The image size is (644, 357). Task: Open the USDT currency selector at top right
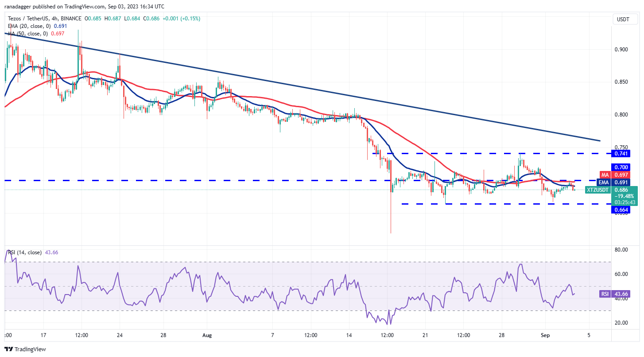tap(624, 19)
